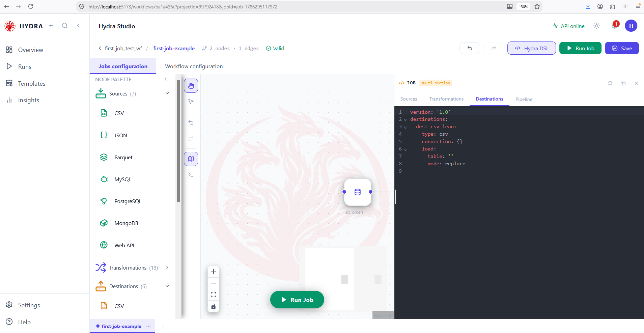Fit the canvas view to screen
The image size is (644, 333).
coord(213,295)
